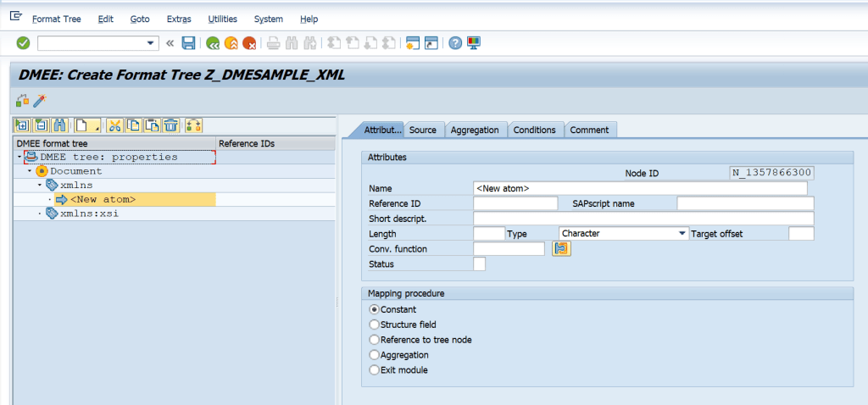Click the Reference ID input field
Viewport: 868px width, 405px height.
pos(515,203)
